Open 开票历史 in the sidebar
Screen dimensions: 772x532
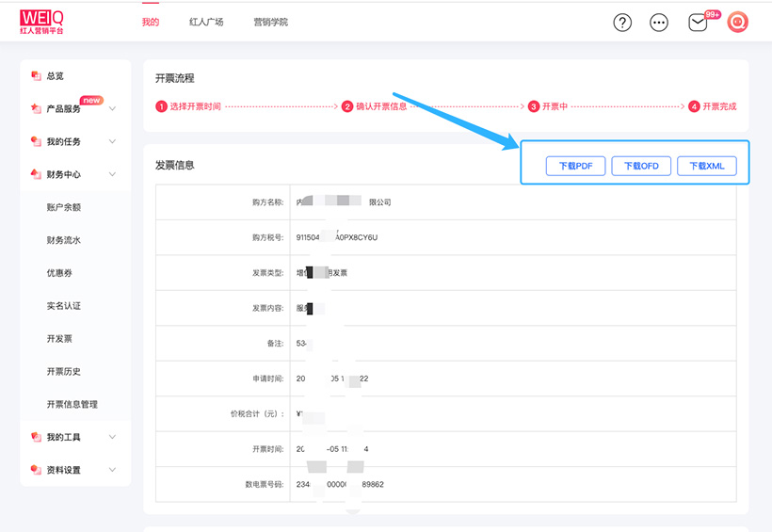(63, 372)
